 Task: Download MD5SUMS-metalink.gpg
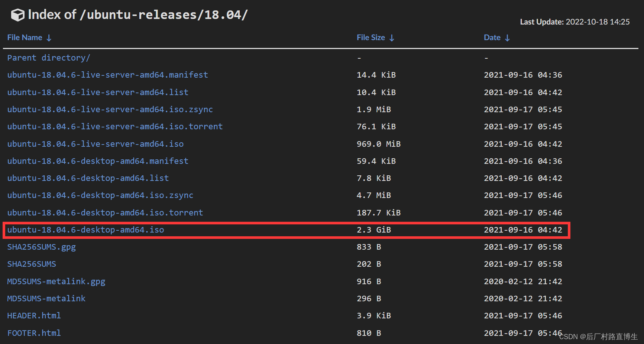tap(56, 281)
